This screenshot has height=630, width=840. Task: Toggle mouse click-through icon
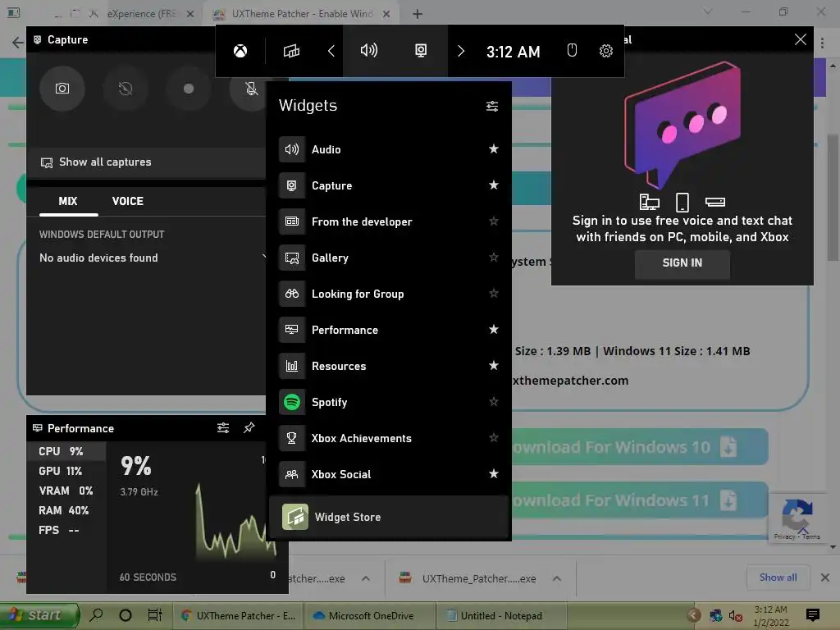tap(572, 50)
